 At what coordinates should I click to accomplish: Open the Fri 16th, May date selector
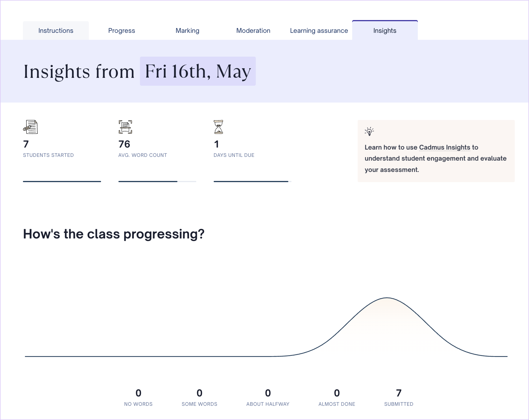pyautogui.click(x=198, y=71)
